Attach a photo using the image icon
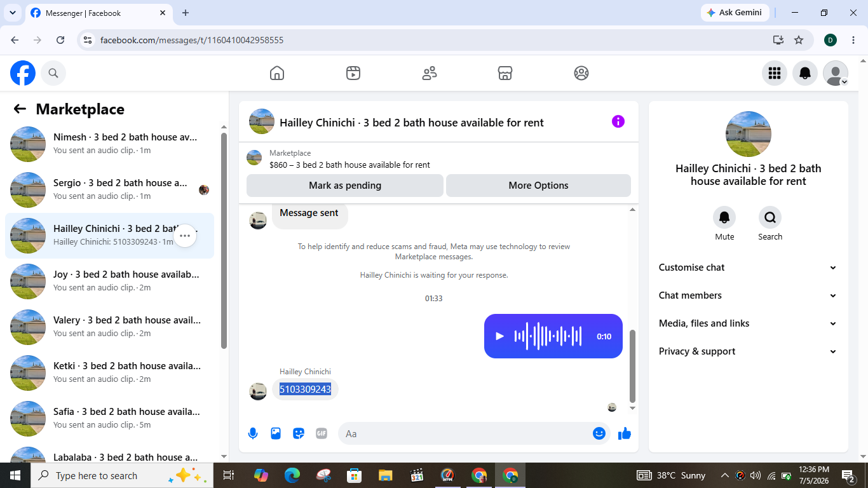The image size is (868, 488). pos(276,433)
